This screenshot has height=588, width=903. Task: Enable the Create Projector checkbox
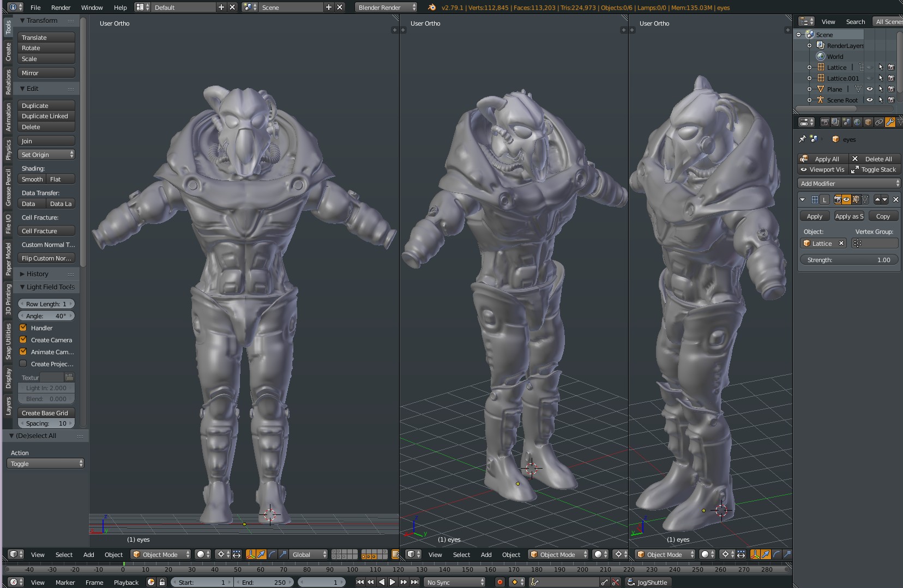point(23,363)
